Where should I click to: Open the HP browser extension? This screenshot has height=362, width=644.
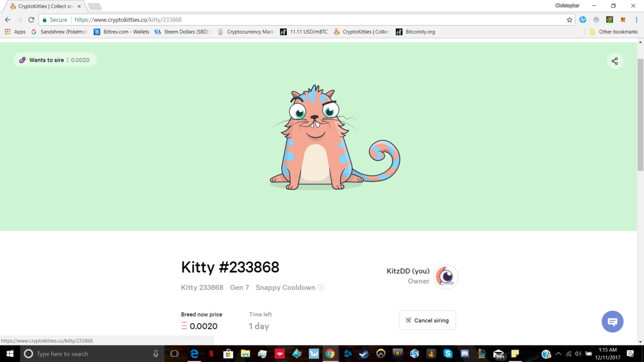[583, 20]
